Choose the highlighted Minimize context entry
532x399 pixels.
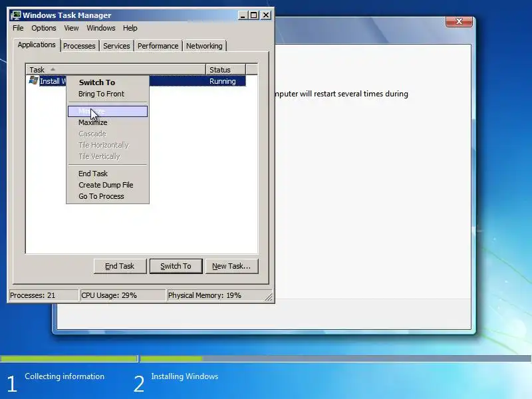tap(108, 111)
